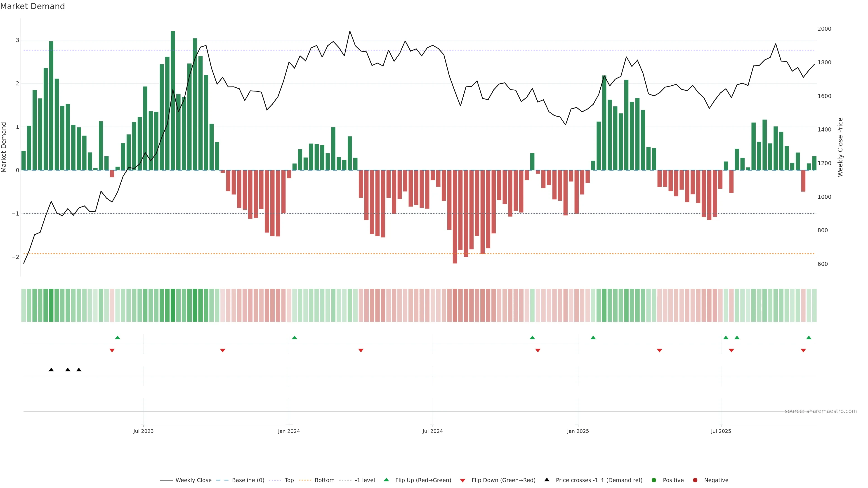Click the Jan 2025 x-axis label
The width and height of the screenshot is (868, 488).
578,431
